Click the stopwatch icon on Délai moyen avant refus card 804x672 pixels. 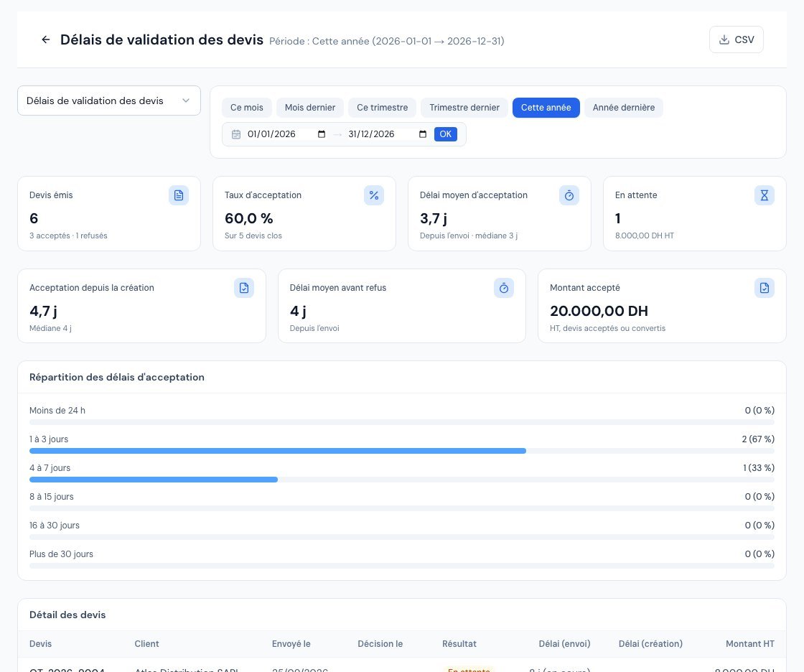point(504,288)
